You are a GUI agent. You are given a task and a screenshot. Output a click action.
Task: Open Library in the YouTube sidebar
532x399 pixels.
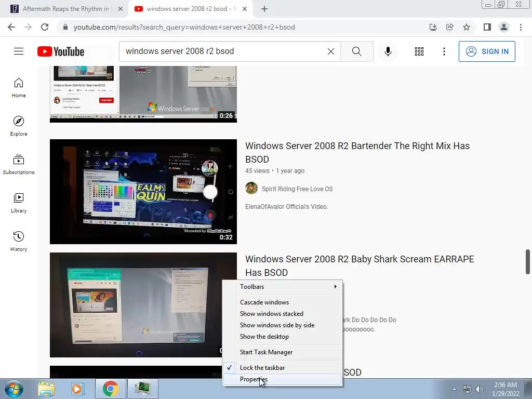click(x=19, y=203)
